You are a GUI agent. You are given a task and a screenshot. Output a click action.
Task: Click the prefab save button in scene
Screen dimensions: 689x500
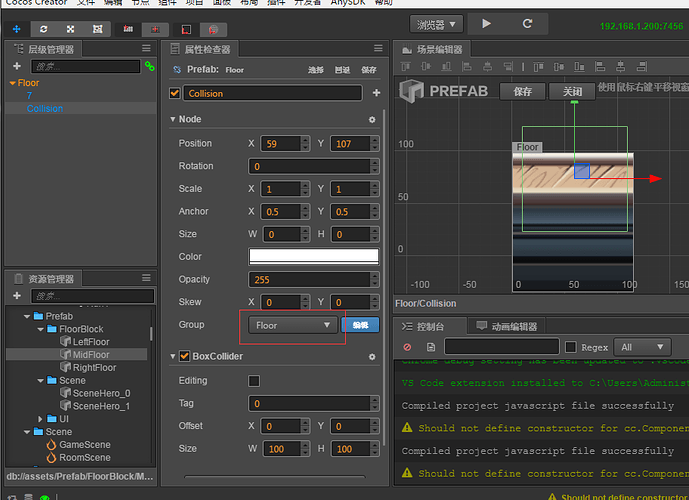(x=522, y=91)
